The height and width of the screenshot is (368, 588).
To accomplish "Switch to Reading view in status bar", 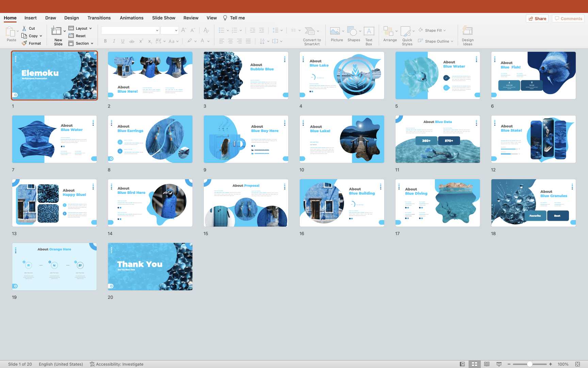I will pos(487,364).
